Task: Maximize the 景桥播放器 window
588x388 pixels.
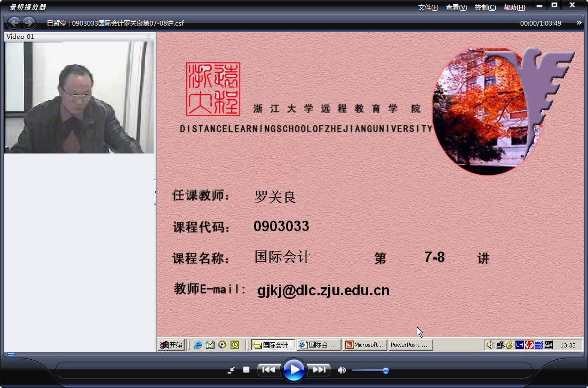Action: (554, 5)
